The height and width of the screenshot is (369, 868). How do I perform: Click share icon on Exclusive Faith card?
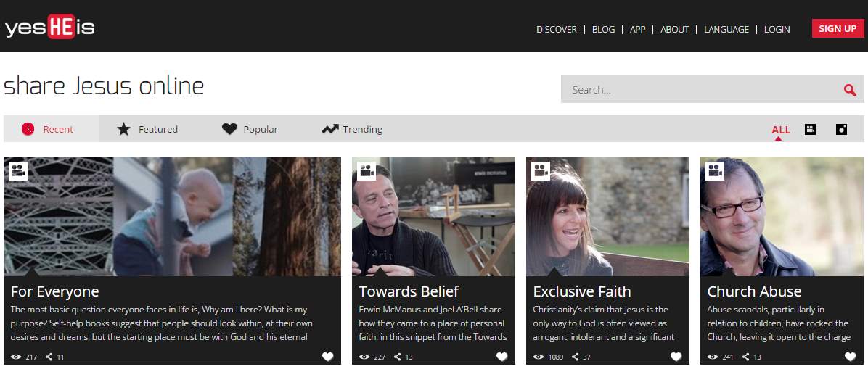(576, 357)
